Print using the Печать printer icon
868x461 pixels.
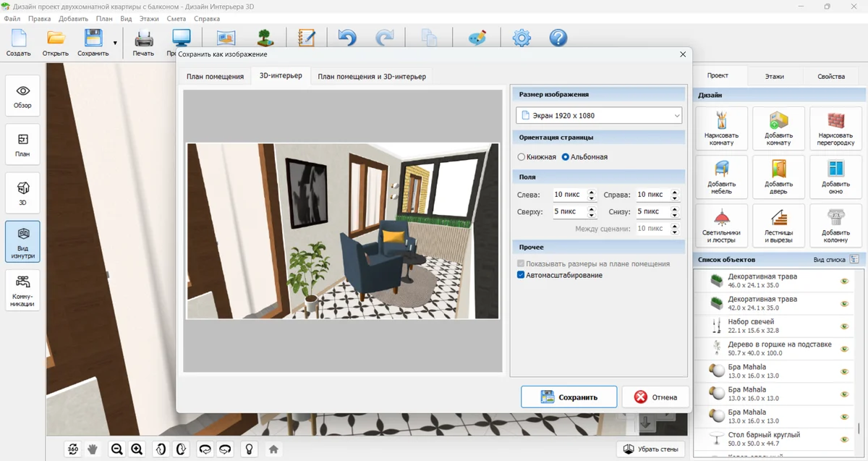point(143,42)
